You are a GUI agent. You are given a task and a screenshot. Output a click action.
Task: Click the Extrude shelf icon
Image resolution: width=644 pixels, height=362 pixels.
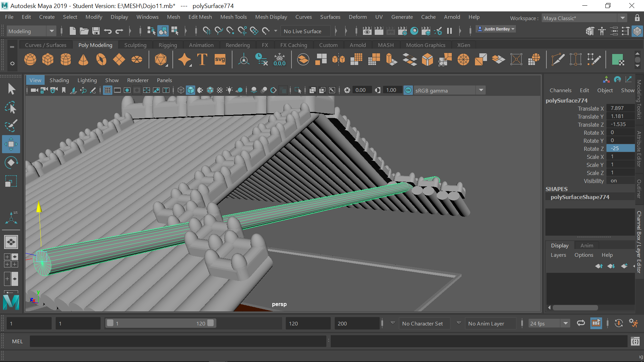coord(392,60)
